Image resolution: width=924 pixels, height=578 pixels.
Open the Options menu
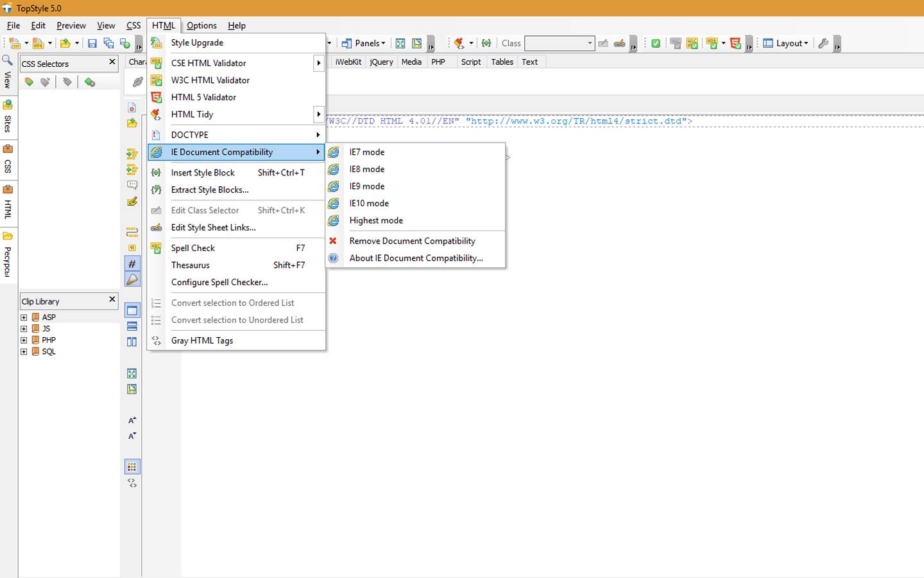pos(201,26)
